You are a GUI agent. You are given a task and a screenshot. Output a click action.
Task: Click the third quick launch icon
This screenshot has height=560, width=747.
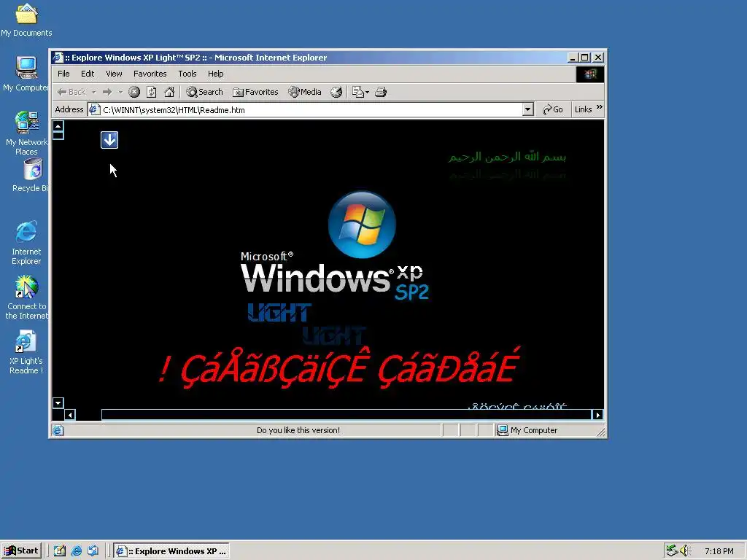click(x=93, y=551)
